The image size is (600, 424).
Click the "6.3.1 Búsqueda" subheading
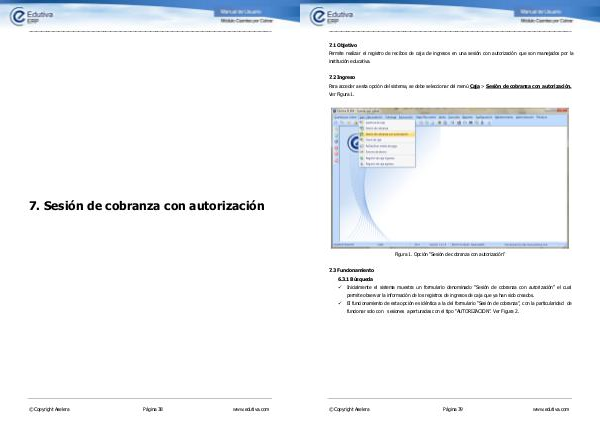tap(355, 279)
